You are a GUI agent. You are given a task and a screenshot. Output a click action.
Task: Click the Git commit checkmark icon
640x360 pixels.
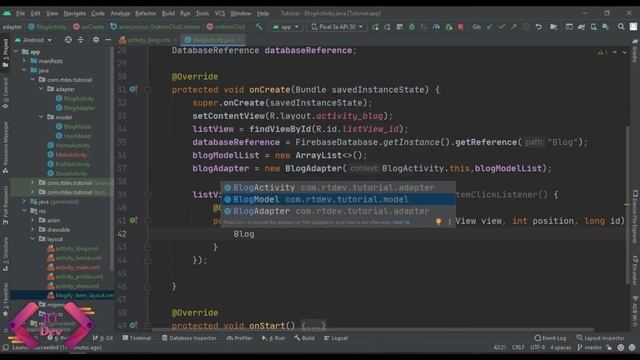(502, 27)
